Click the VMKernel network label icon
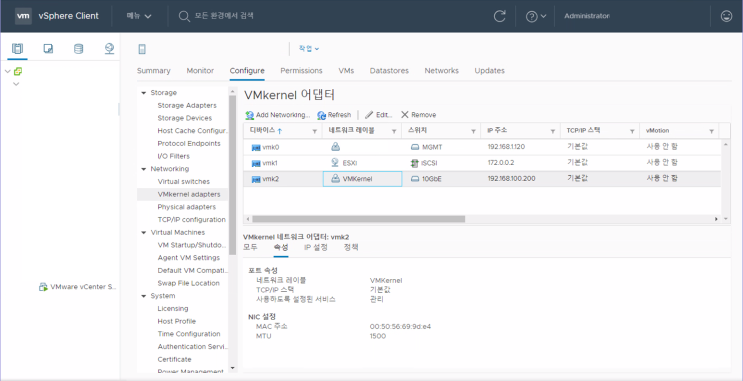Screen dimensions: 743x381 [x=335, y=179]
